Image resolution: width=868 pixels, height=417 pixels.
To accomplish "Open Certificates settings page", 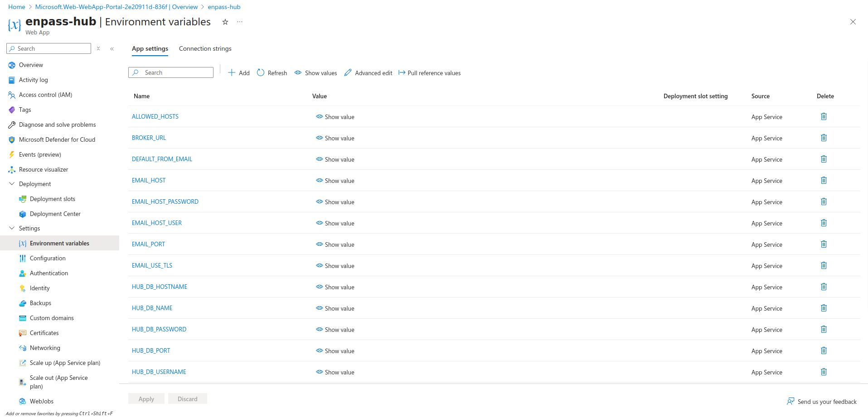I will point(44,333).
